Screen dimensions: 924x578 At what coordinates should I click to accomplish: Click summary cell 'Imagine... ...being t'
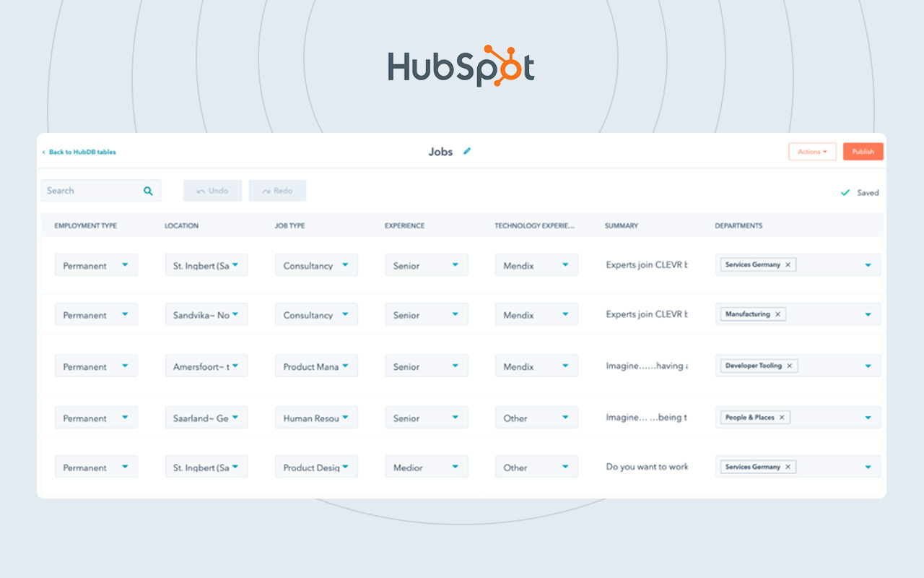647,418
